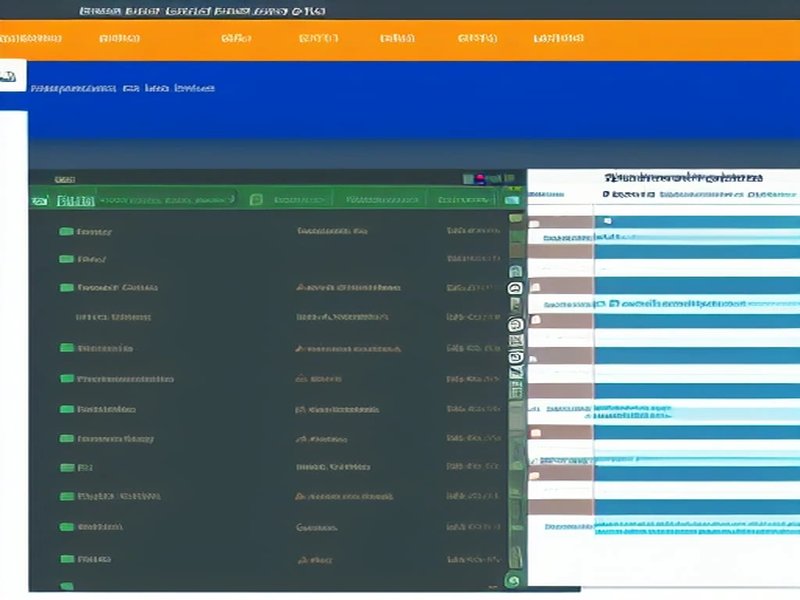This screenshot has height=600, width=800.
Task: Toggle the white marker in the first brown cell
Action: 535,224
